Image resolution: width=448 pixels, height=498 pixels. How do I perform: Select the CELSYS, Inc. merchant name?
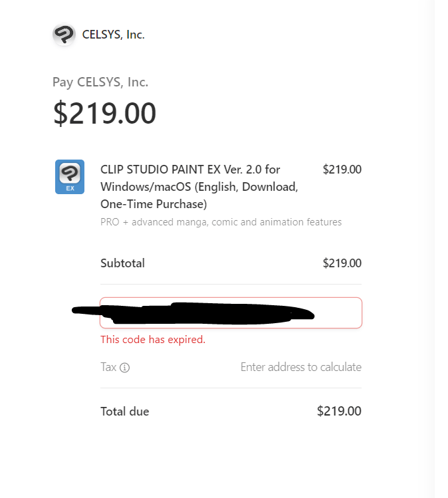coord(113,35)
